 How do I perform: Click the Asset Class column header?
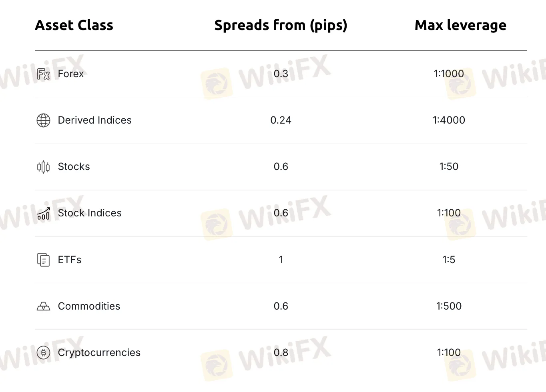pos(74,25)
